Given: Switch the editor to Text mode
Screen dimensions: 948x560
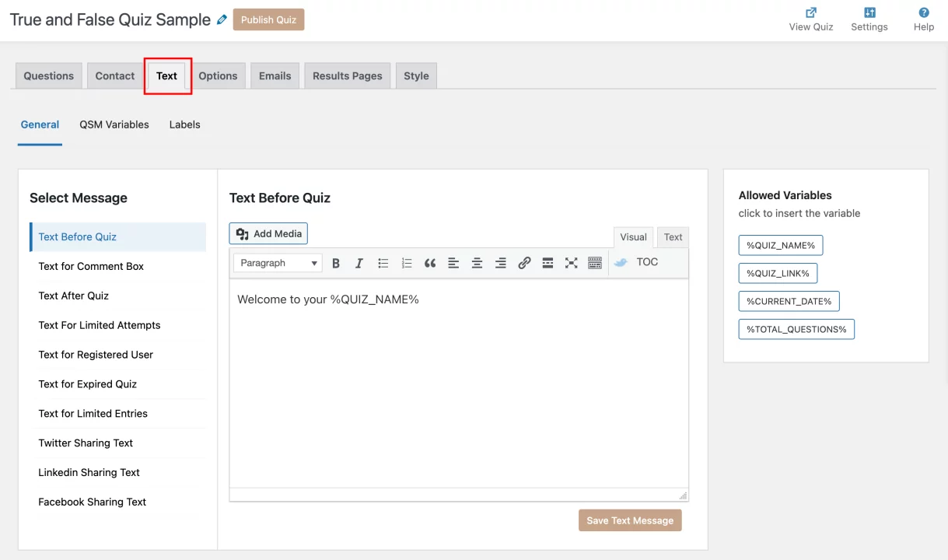Looking at the screenshot, I should (672, 237).
